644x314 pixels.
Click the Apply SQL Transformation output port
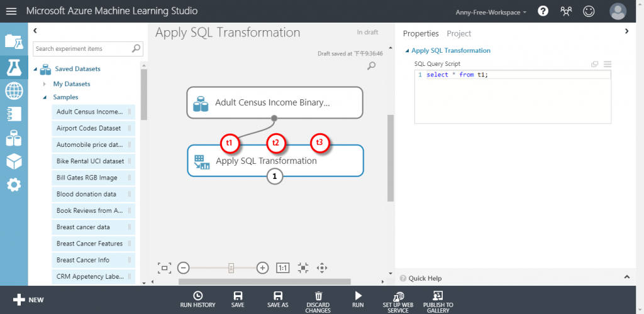pos(275,176)
